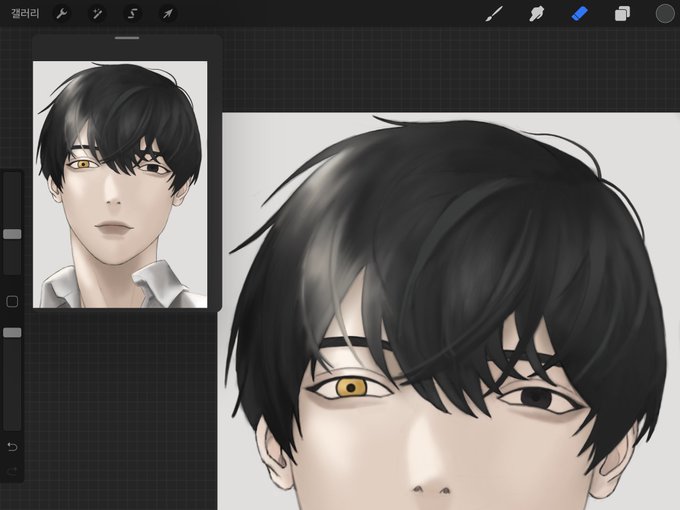Click the brush opacity slider handle
Screen dimensions: 680x510
point(12,333)
